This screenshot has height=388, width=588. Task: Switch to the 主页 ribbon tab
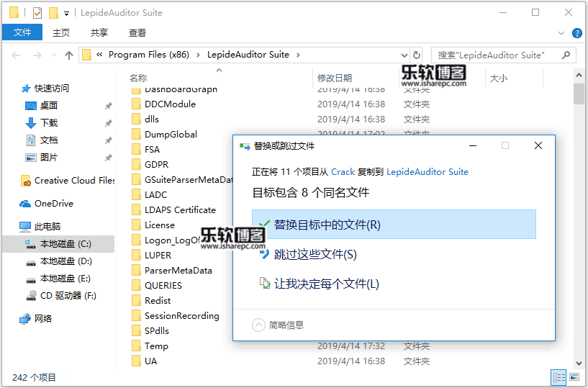[x=61, y=32]
